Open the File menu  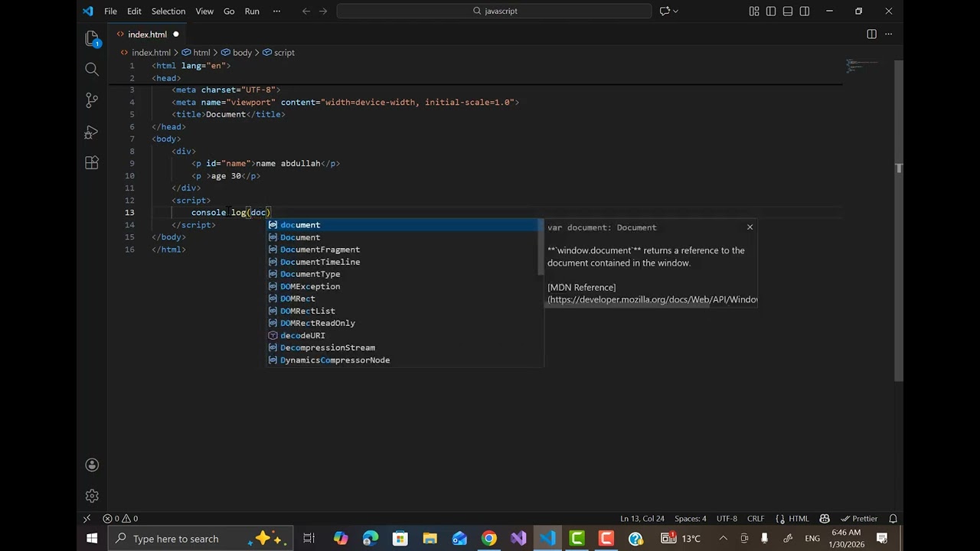pyautogui.click(x=110, y=11)
